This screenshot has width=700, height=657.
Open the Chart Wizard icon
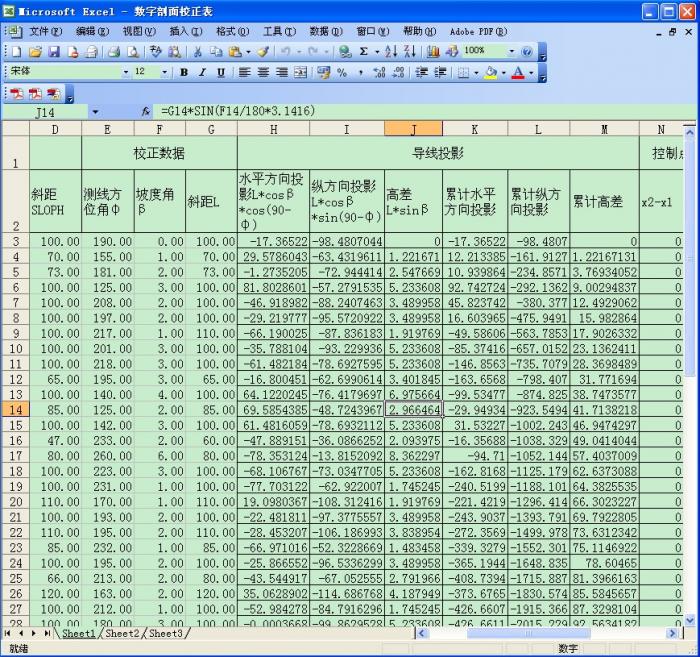click(x=433, y=51)
